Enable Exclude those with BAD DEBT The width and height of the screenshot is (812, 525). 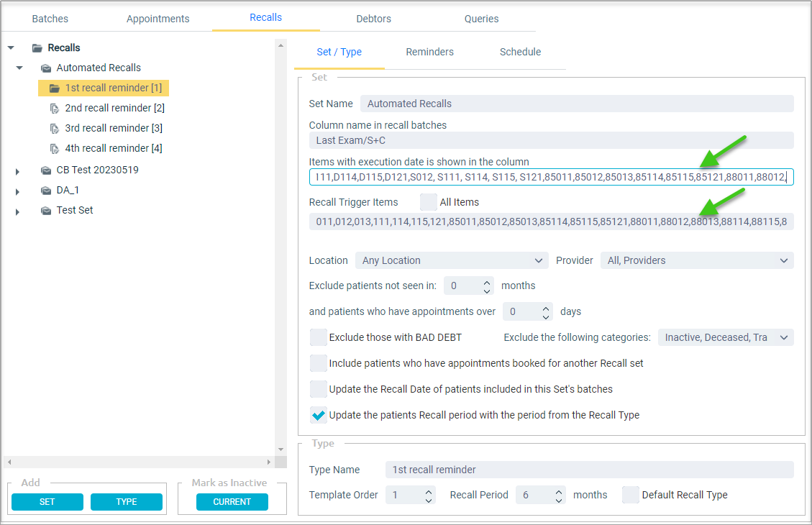[x=318, y=337]
